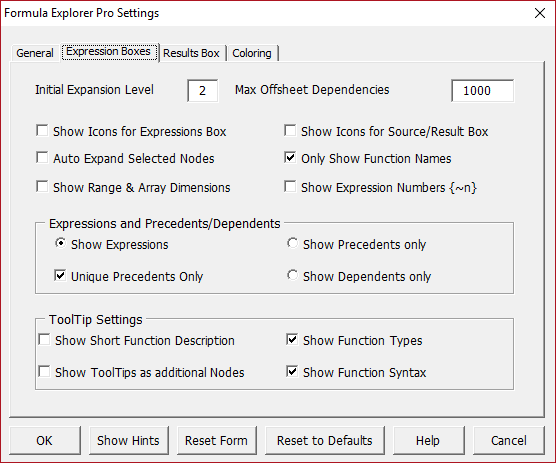Click the Reset Form button
This screenshot has height=463, width=556.
216,441
